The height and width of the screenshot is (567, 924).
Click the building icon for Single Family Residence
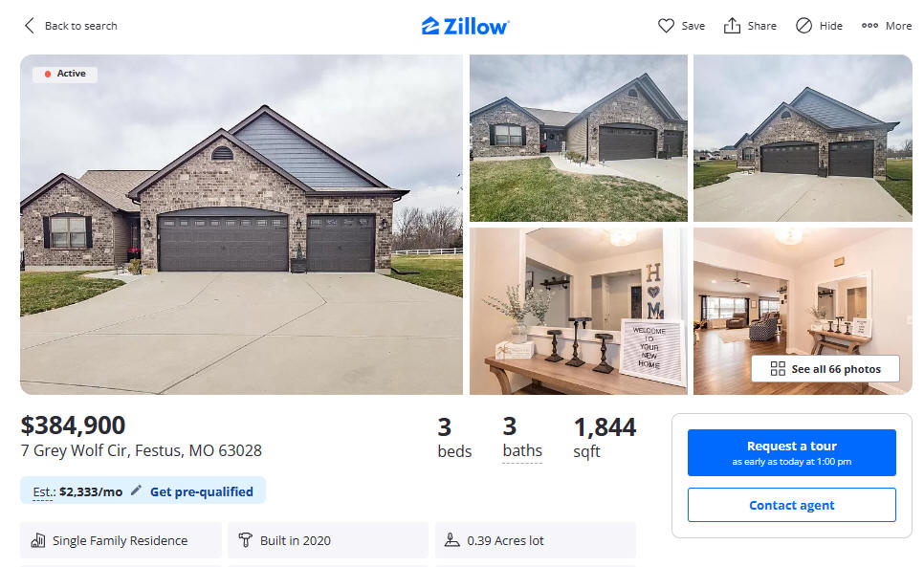click(38, 540)
